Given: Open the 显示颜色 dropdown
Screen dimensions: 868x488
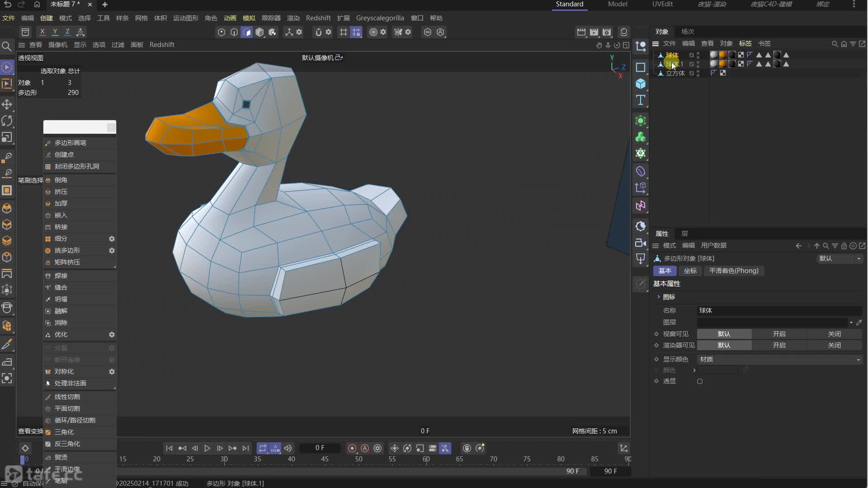Looking at the screenshot, I should coord(779,360).
